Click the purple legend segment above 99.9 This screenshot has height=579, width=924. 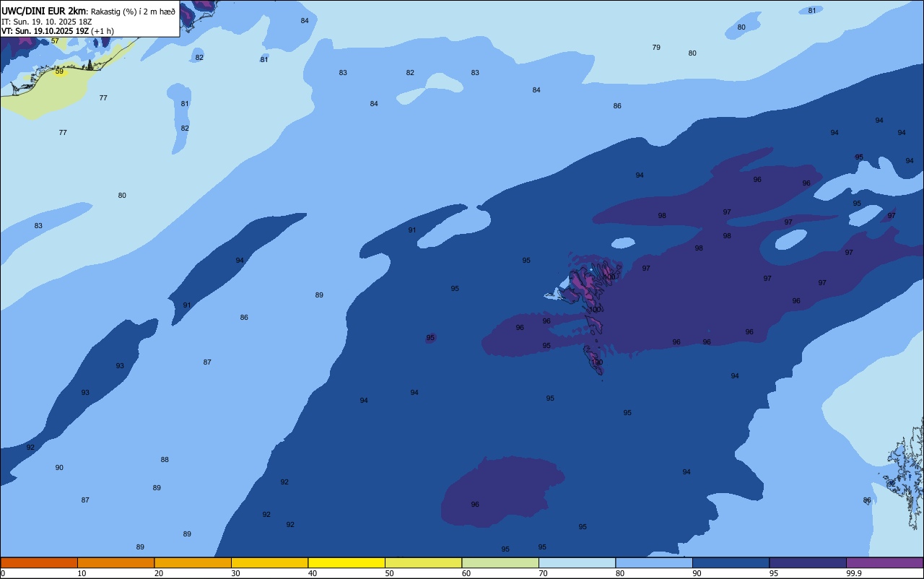tap(884, 562)
